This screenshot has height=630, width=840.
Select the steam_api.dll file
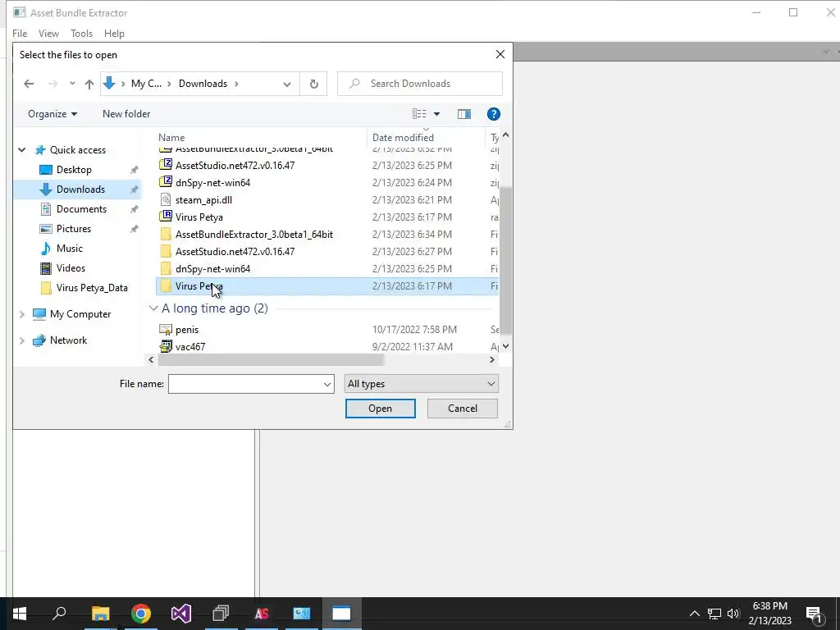[x=203, y=200]
